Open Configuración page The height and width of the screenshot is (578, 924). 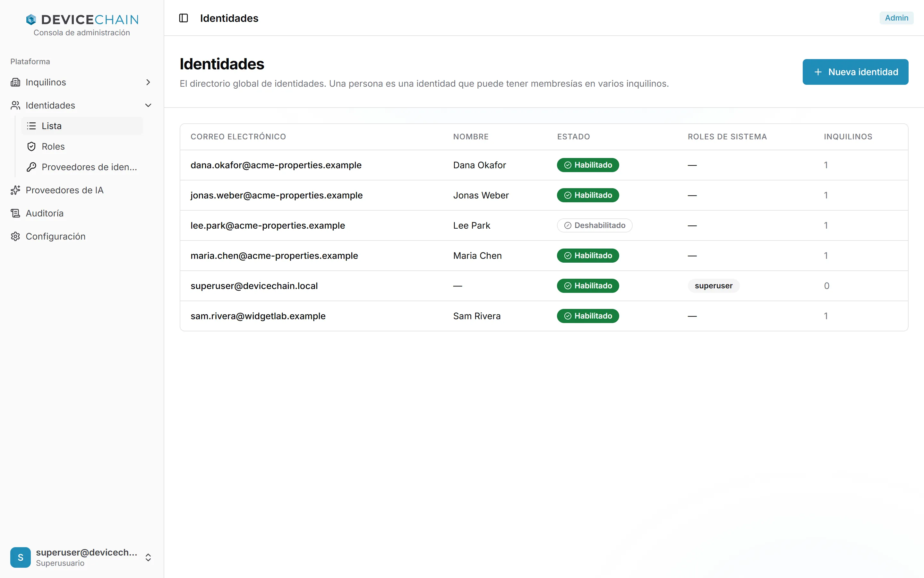[82, 236]
